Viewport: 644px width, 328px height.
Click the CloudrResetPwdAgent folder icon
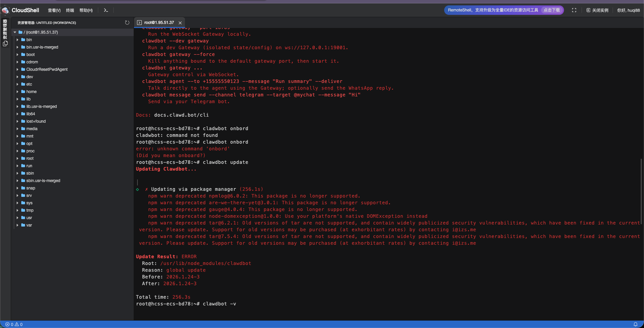pos(23,69)
